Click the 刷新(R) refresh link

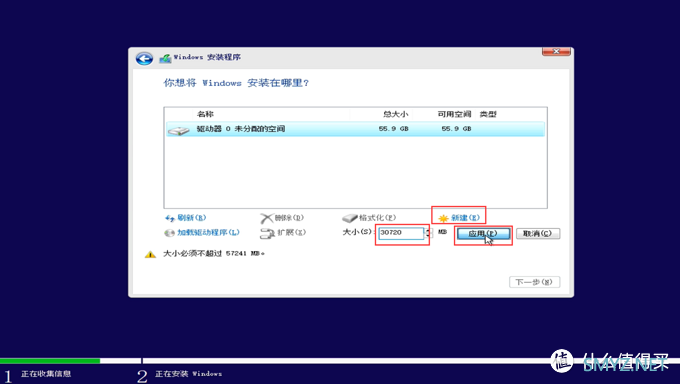tap(192, 218)
